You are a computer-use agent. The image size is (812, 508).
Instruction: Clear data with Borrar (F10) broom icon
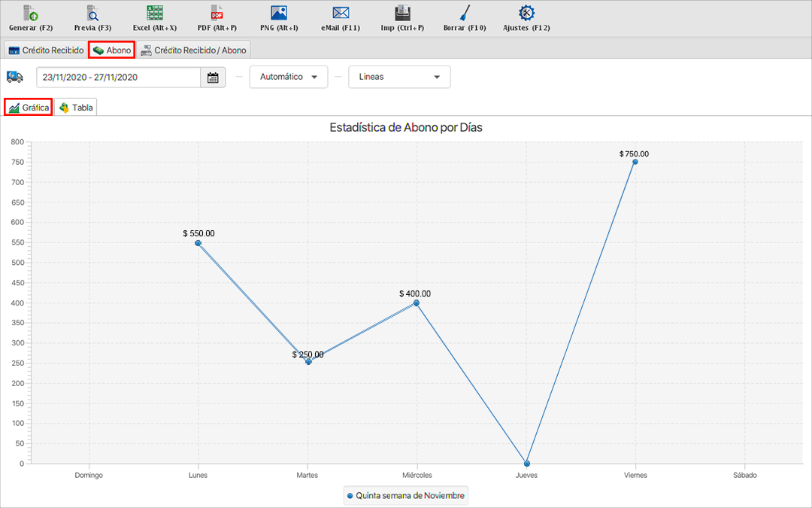pos(465,14)
